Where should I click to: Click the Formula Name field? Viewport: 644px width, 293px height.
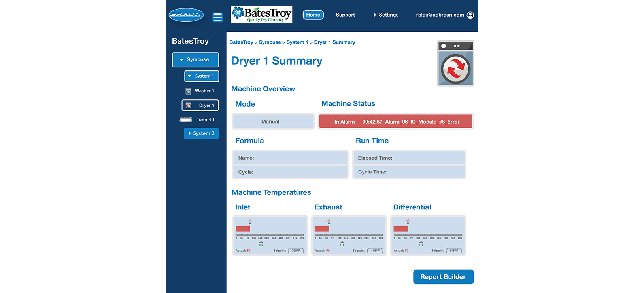click(x=290, y=158)
